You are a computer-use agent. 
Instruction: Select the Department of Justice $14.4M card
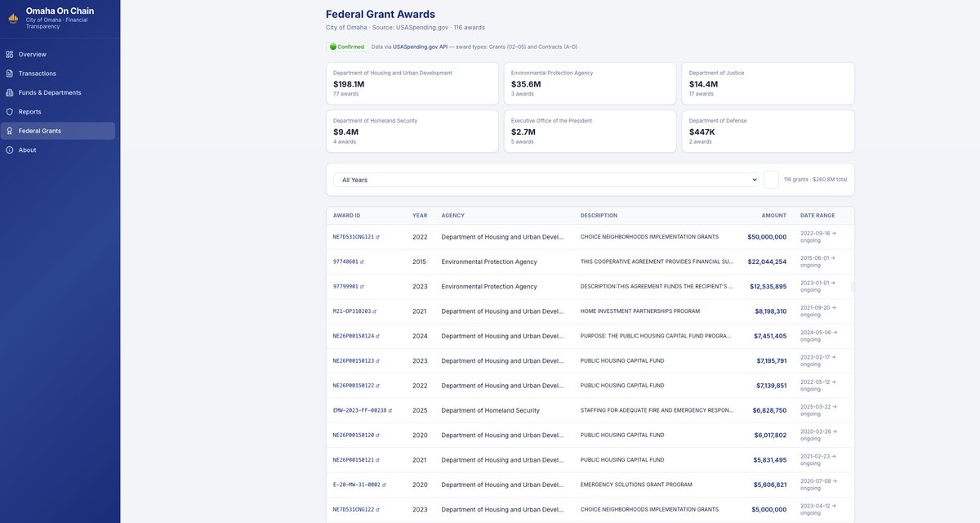click(x=768, y=83)
